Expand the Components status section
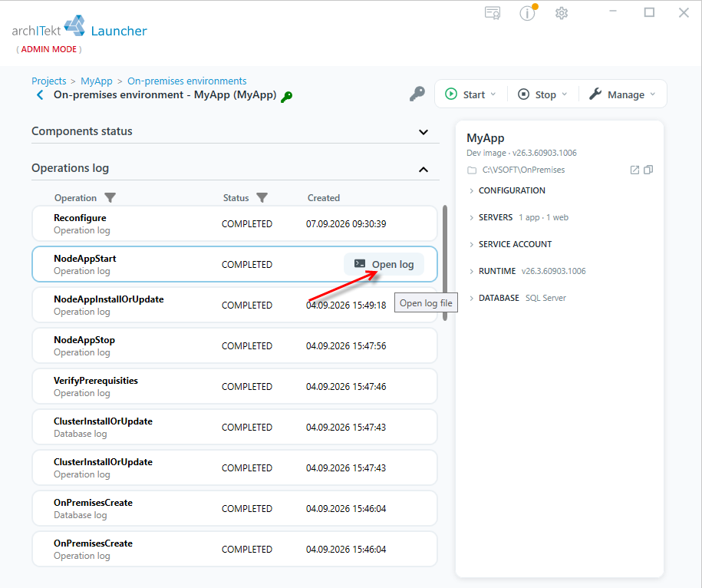702x588 pixels. click(423, 132)
